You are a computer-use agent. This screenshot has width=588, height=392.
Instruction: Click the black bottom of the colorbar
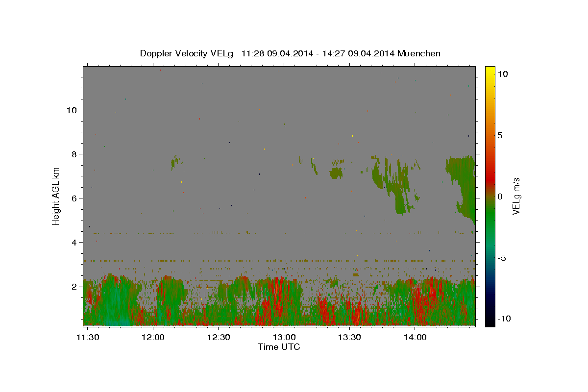pos(490,321)
